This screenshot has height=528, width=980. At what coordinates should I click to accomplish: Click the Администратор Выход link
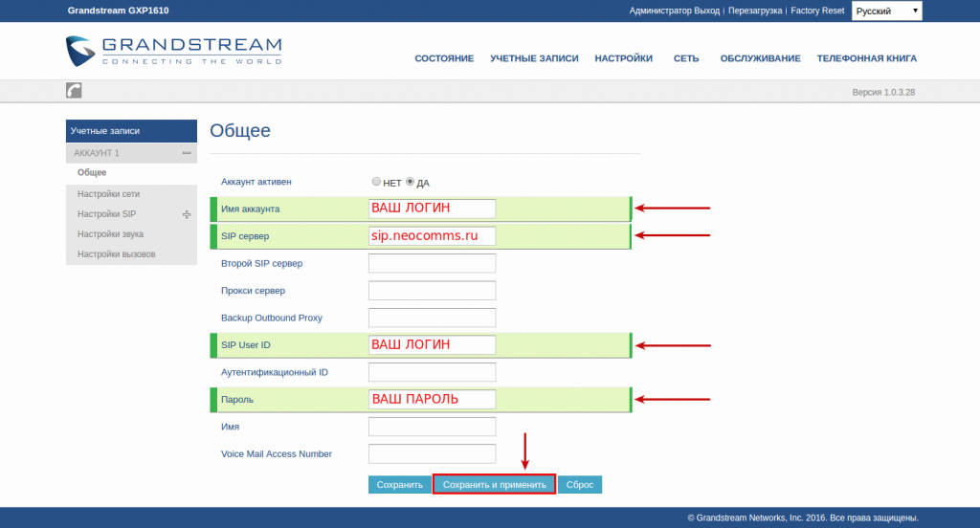[674, 11]
